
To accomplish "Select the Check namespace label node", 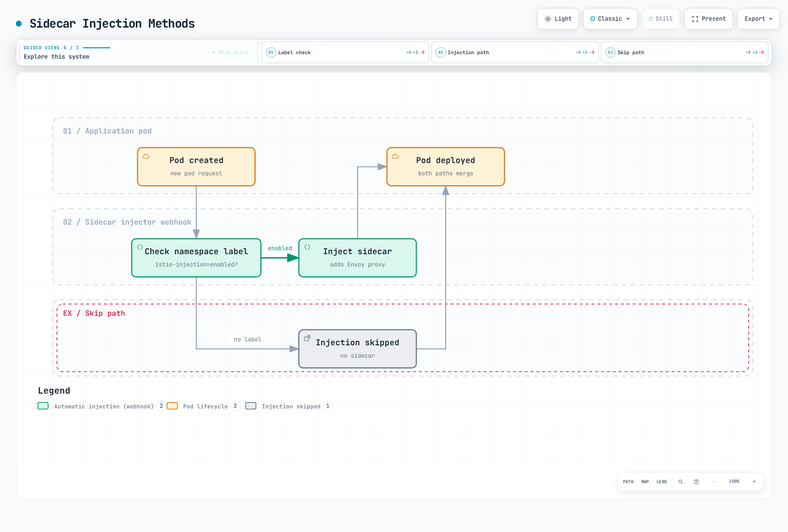I will click(197, 258).
